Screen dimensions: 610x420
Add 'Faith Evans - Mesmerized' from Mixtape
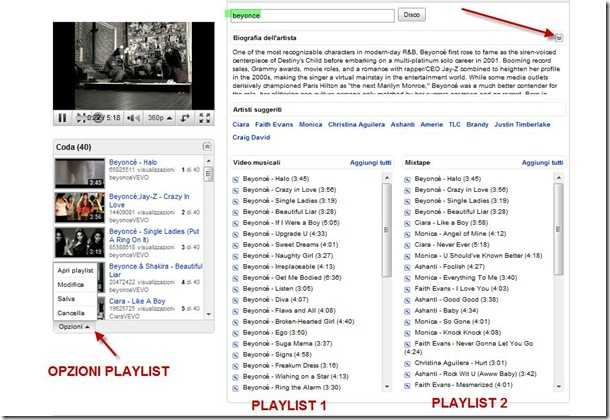407,385
